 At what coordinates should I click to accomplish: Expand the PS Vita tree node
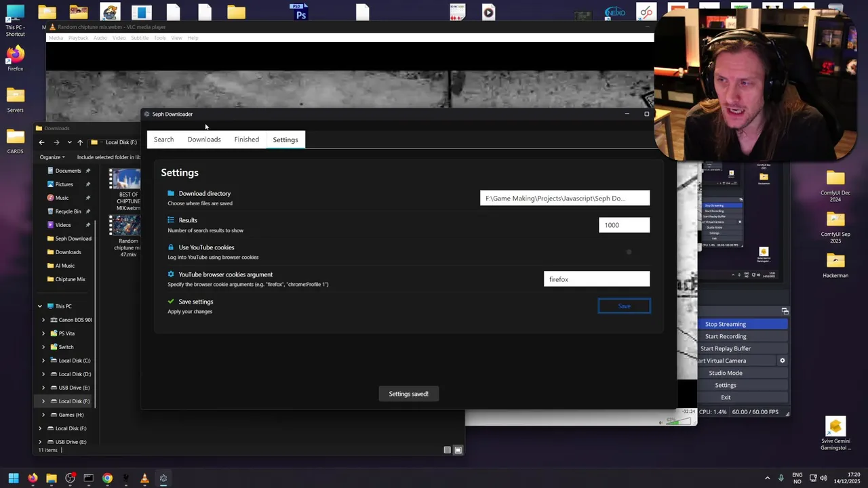pyautogui.click(x=43, y=333)
